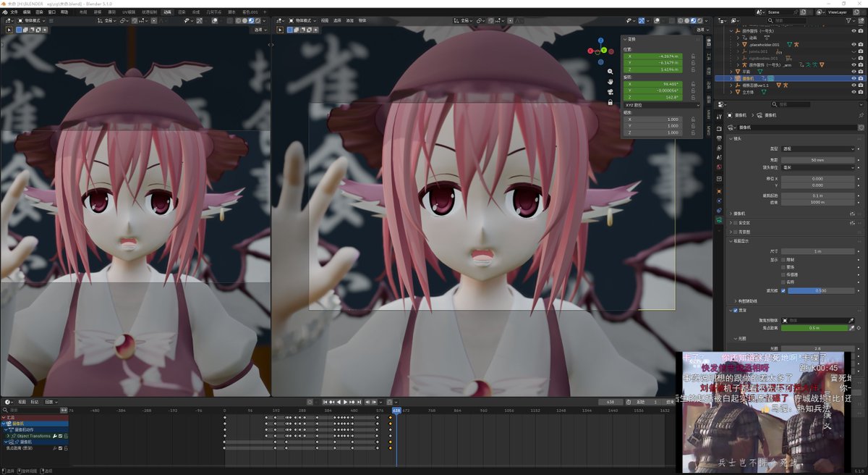This screenshot has height=475, width=868.
Task: Open the Object Constraints properties tab icon
Action: 719,210
